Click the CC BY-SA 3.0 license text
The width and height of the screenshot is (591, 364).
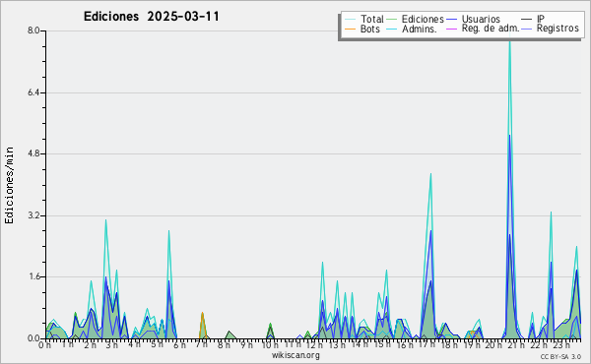(x=560, y=356)
